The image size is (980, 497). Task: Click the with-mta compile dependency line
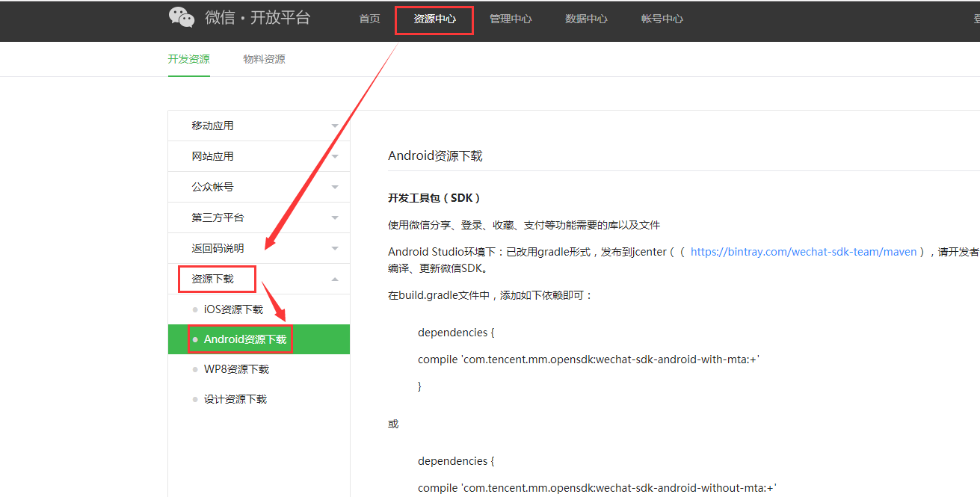[589, 359]
